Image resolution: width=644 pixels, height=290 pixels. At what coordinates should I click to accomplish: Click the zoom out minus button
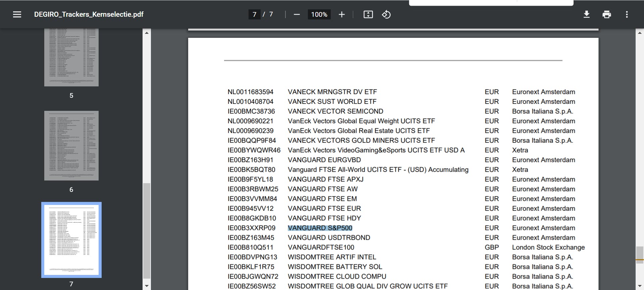[x=297, y=14]
